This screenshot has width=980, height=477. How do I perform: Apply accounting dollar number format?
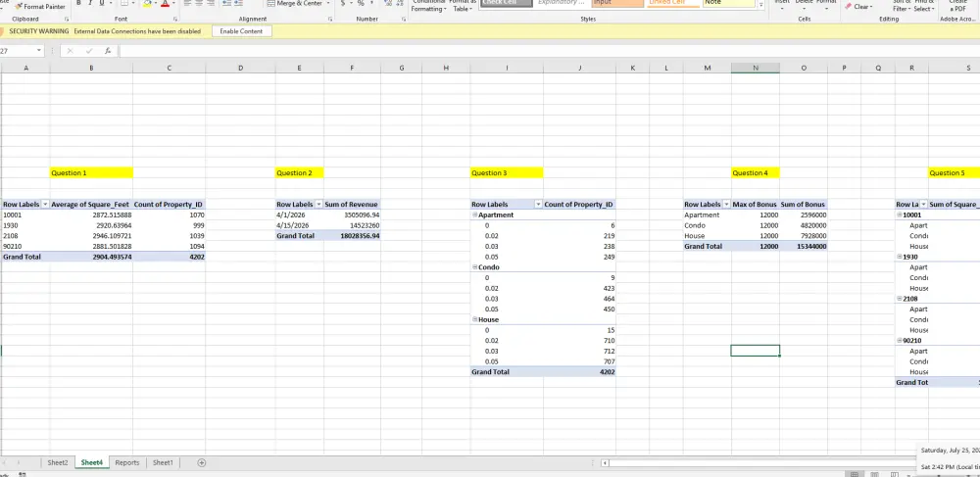click(x=342, y=3)
